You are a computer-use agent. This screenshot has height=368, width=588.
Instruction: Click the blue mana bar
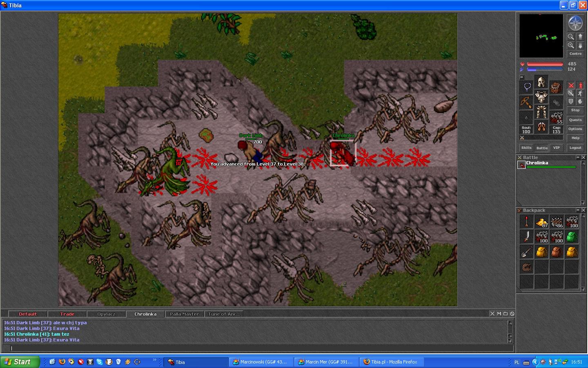545,70
